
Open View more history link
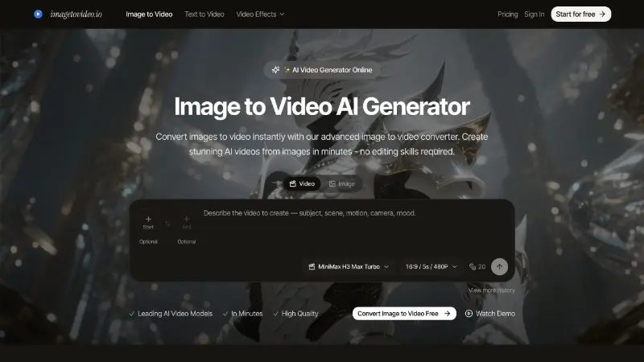click(x=492, y=290)
